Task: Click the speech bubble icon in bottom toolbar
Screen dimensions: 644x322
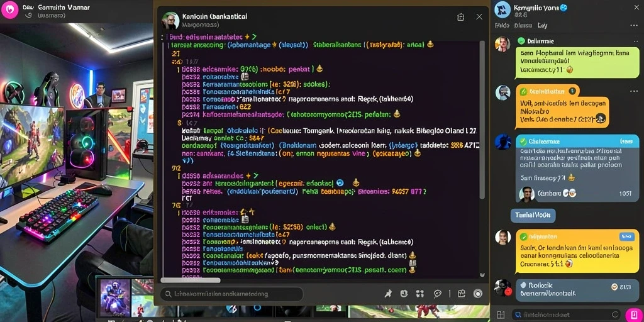Action: 438,294
